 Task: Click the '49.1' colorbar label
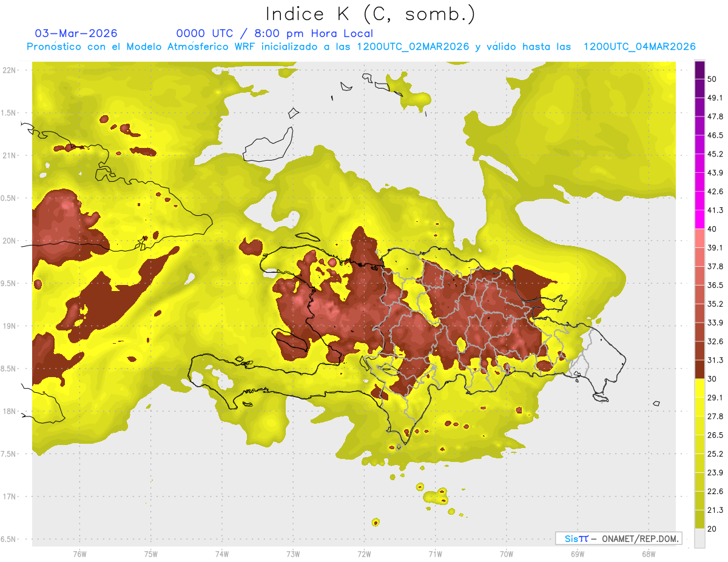[715, 98]
